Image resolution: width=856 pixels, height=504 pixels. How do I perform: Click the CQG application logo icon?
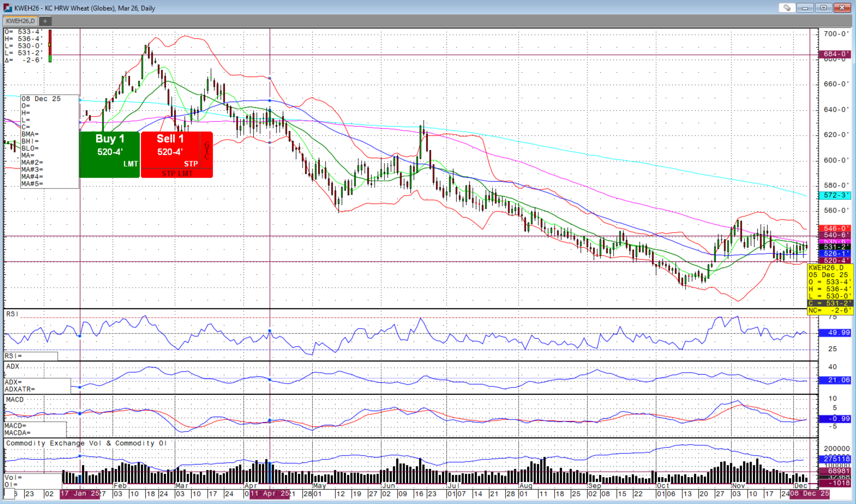7,8
